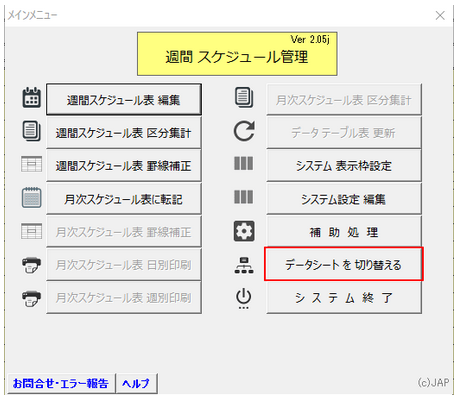Screen dimensions: 456x399
Task: Click 月次スケジュール表 日別印刷 button
Action: pyautogui.click(x=124, y=265)
